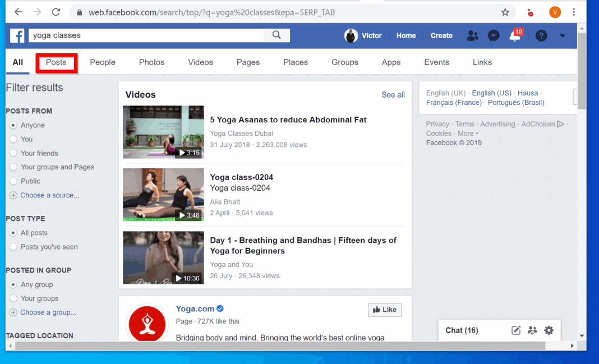Open Facebook's Quick Help icon
This screenshot has width=599, height=364.
541,35
